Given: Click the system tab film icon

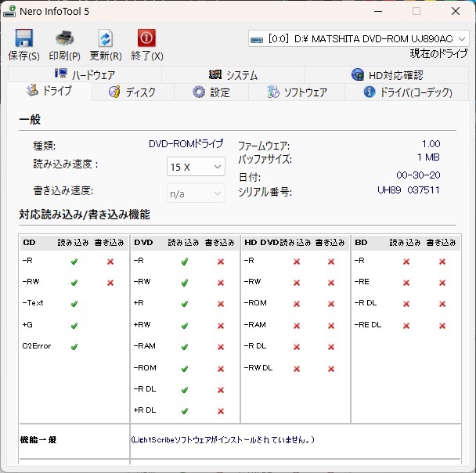Looking at the screenshot, I should click(215, 74).
